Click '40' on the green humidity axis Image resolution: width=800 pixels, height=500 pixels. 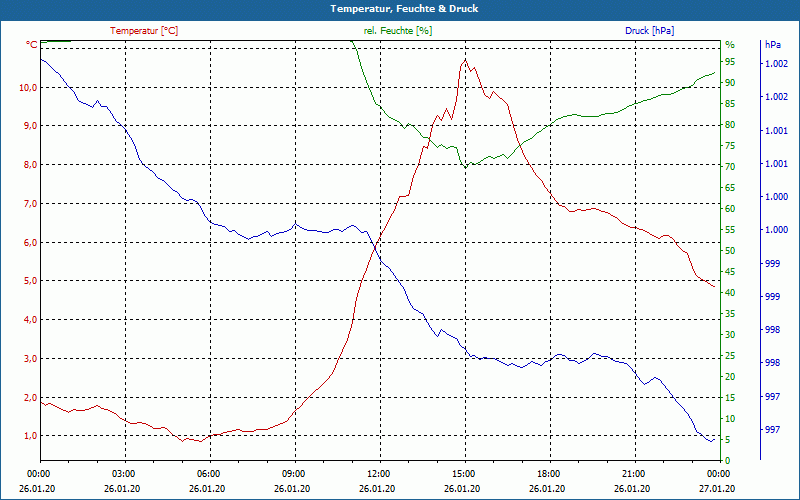coord(730,293)
